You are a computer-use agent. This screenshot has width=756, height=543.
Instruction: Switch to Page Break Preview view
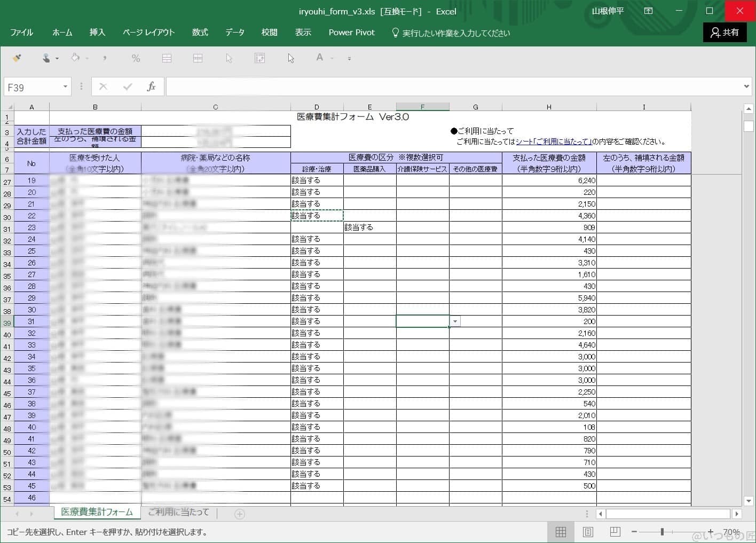point(615,532)
